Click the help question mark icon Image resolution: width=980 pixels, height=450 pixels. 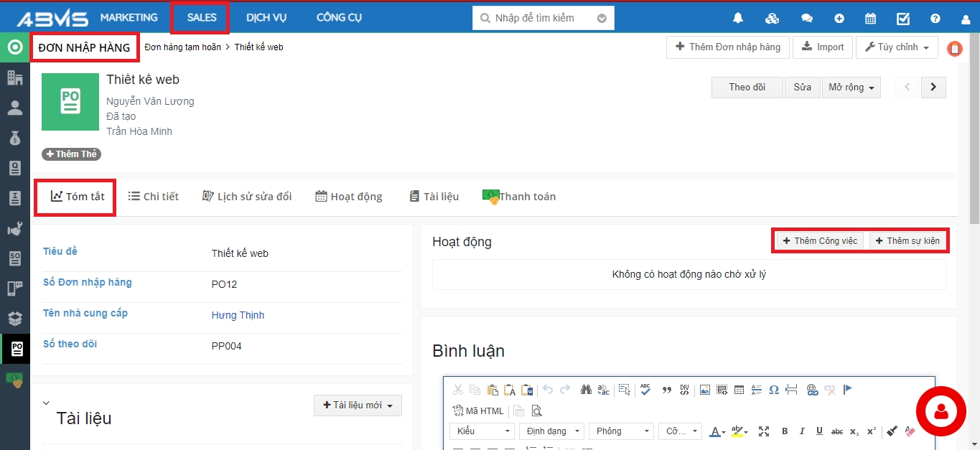tap(935, 19)
